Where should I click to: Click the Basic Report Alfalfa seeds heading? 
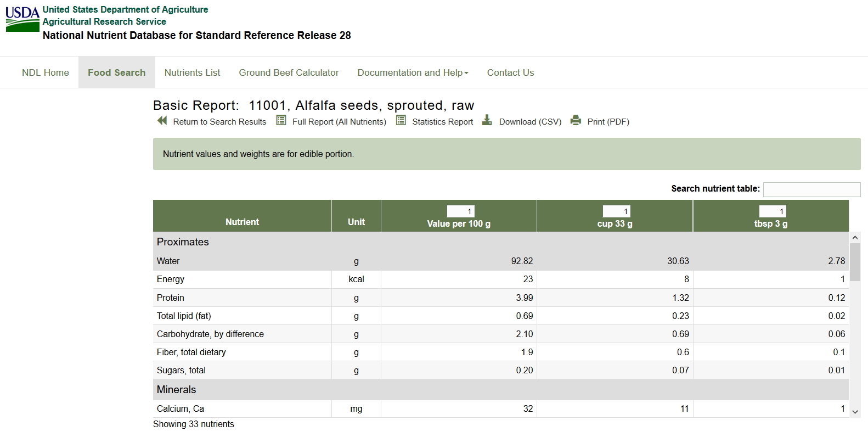[x=314, y=105]
